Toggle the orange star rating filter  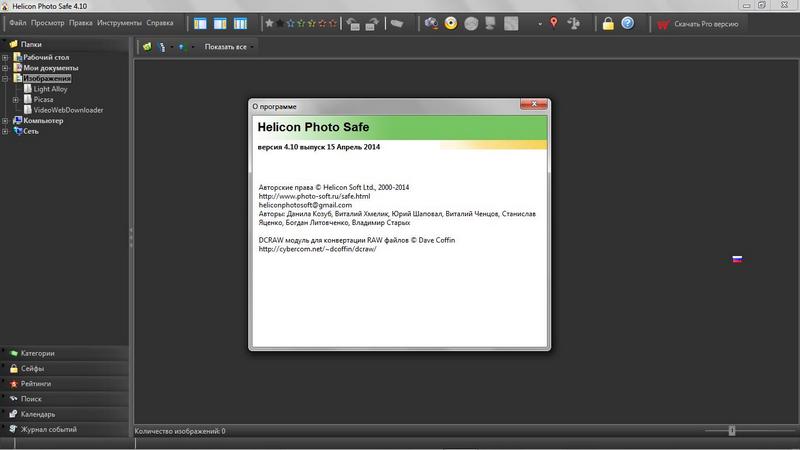click(x=322, y=23)
